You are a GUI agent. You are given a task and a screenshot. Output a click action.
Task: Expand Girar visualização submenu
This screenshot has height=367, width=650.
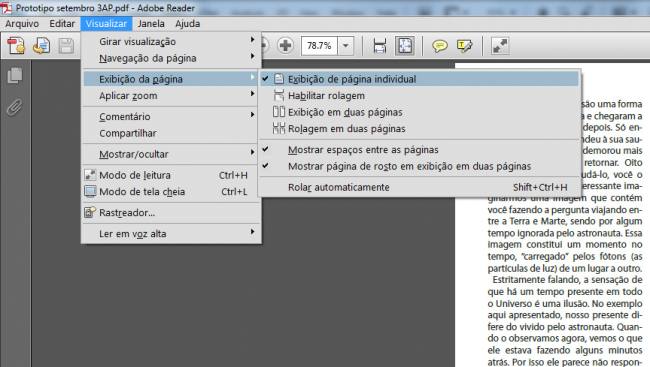(171, 41)
